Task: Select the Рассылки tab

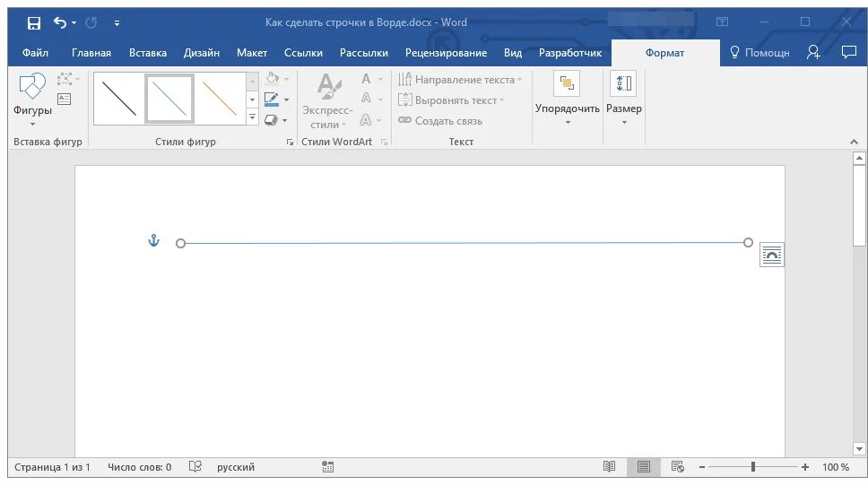Action: click(x=364, y=53)
